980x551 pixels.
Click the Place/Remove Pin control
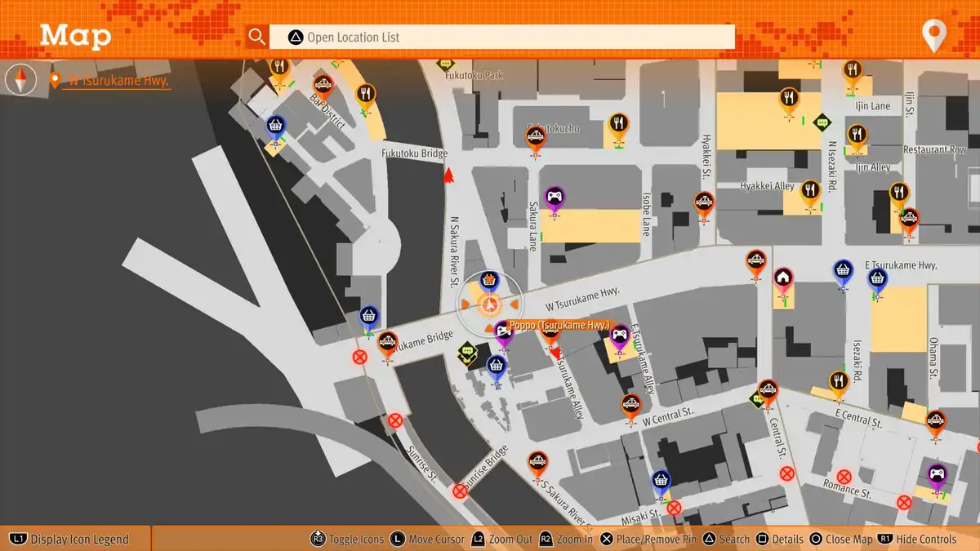click(649, 539)
